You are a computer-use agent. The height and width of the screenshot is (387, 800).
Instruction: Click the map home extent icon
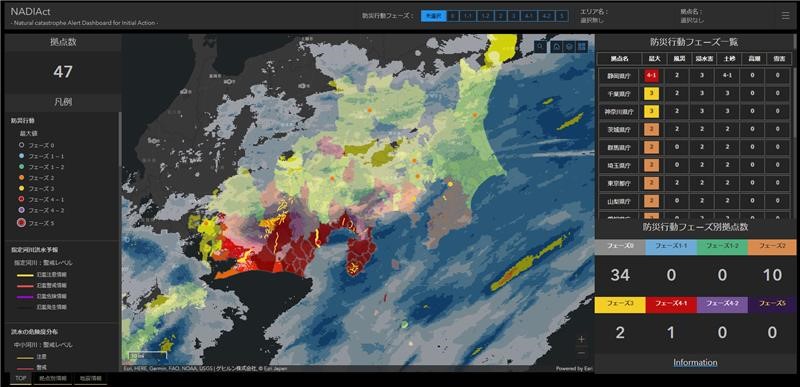557,47
